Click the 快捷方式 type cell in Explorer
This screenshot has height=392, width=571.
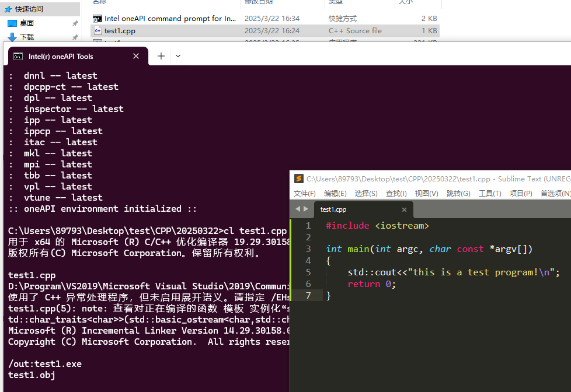pos(343,19)
